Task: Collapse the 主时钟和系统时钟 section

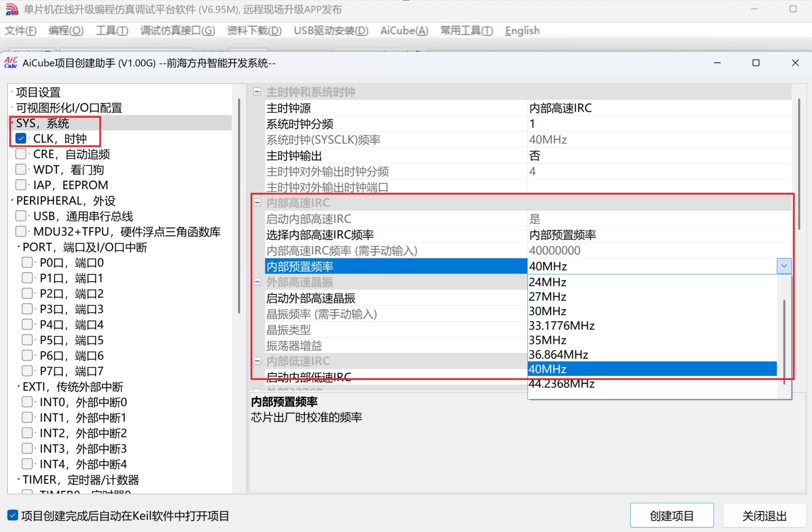Action: (x=257, y=92)
